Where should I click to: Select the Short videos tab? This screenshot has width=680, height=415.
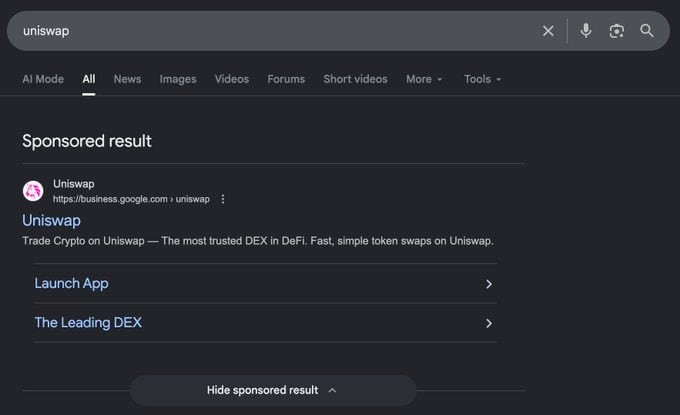point(355,79)
